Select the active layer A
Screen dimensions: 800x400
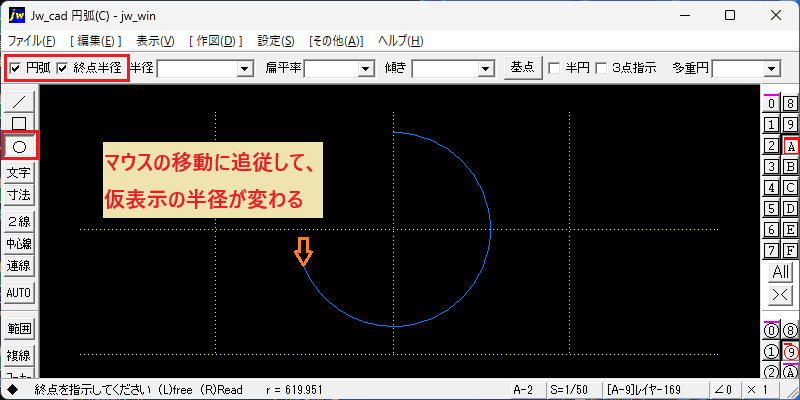[790, 145]
